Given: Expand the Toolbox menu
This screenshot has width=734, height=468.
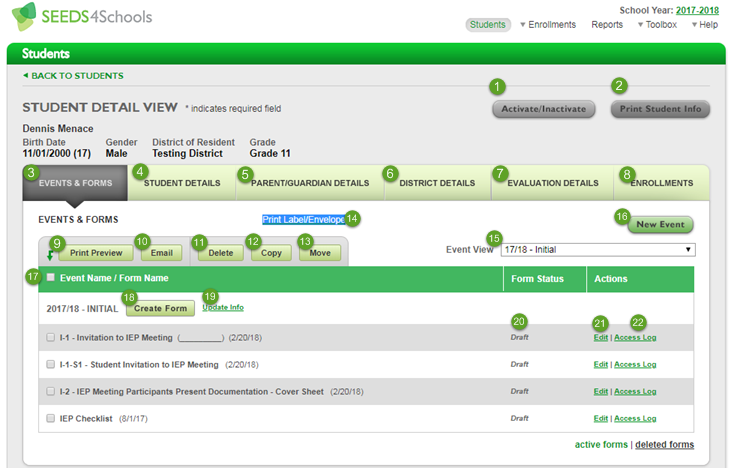Looking at the screenshot, I should point(657,24).
